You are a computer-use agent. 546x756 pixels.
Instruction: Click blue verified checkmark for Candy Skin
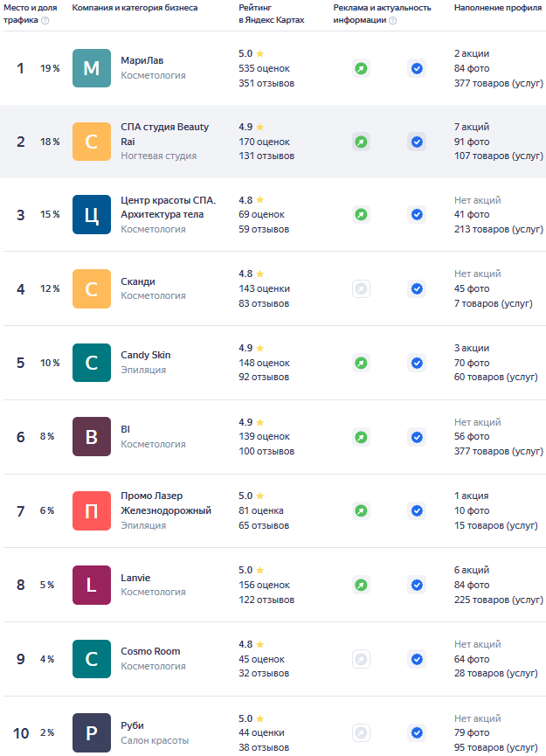point(417,363)
